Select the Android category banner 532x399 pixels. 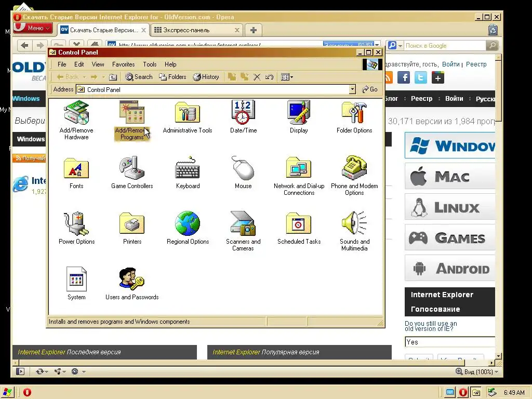[x=450, y=268]
